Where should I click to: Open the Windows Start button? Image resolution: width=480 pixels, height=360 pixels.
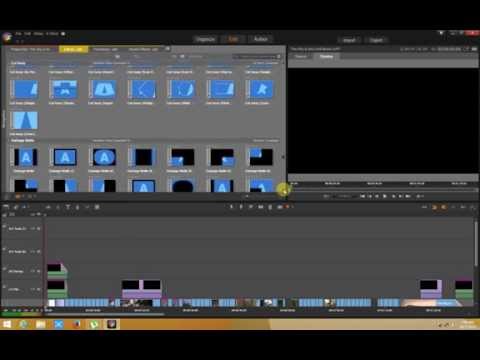click(7, 324)
